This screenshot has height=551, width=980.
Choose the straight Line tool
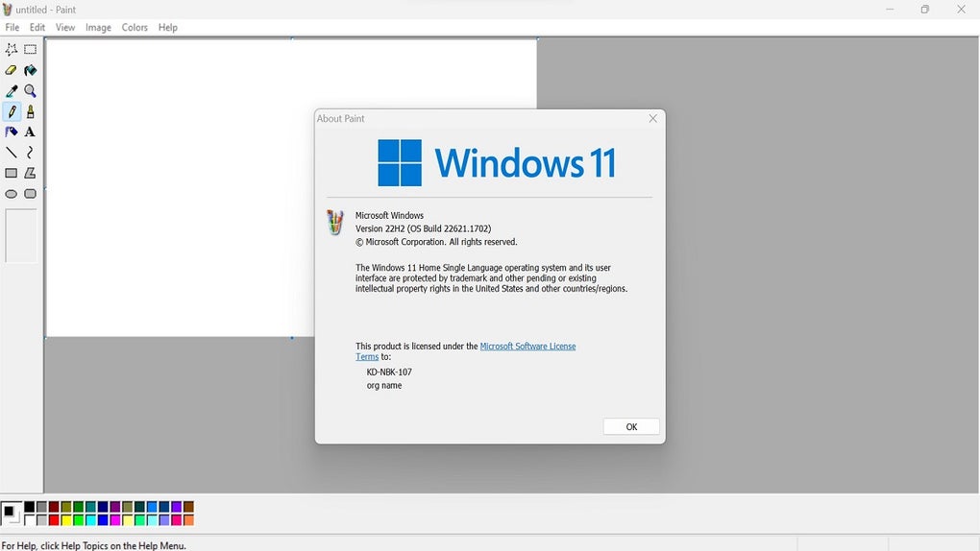(x=12, y=153)
